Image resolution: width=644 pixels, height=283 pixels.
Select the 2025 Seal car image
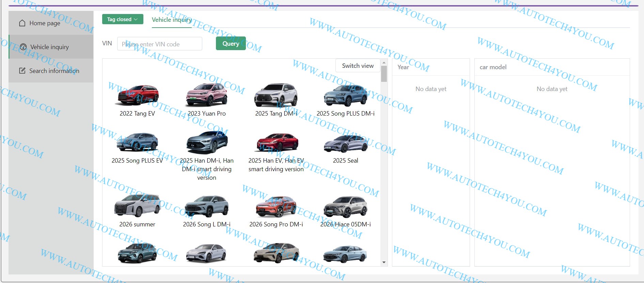[x=346, y=143]
